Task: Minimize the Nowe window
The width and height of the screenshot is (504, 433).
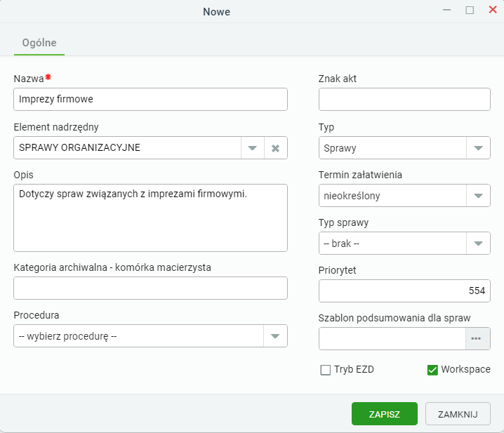Action: click(446, 11)
